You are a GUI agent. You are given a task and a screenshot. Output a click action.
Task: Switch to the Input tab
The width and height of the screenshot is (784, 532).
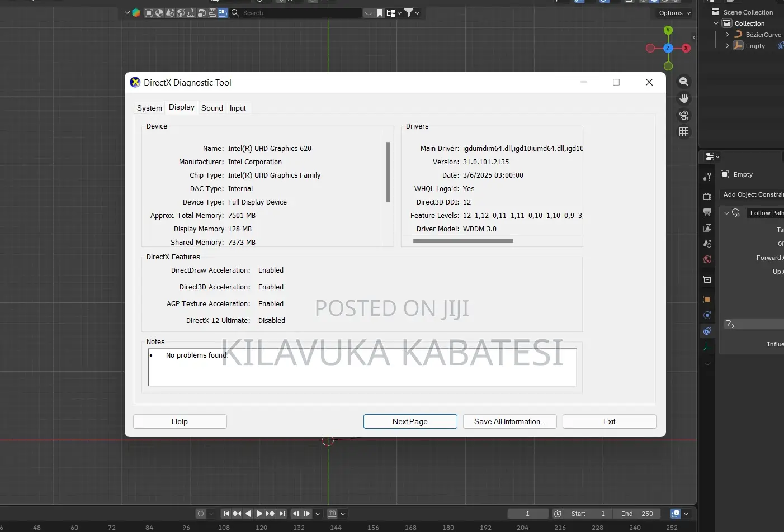coord(238,108)
